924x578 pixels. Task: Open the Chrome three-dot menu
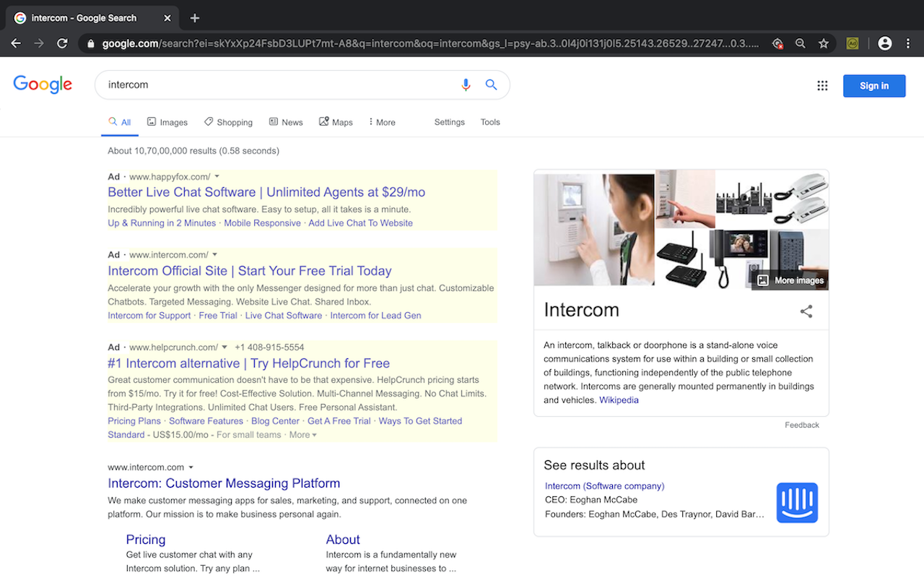tap(908, 43)
